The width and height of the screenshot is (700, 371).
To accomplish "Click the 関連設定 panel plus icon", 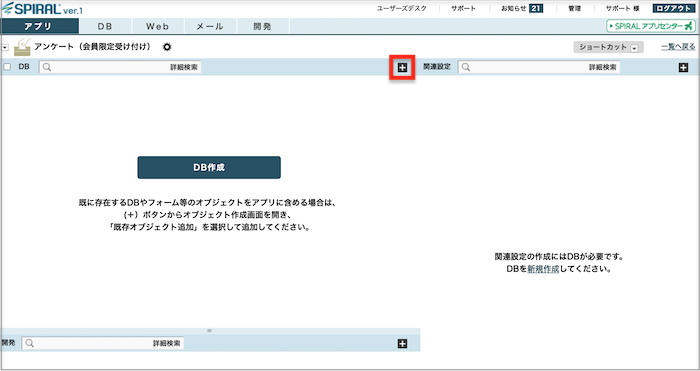I will coord(683,67).
